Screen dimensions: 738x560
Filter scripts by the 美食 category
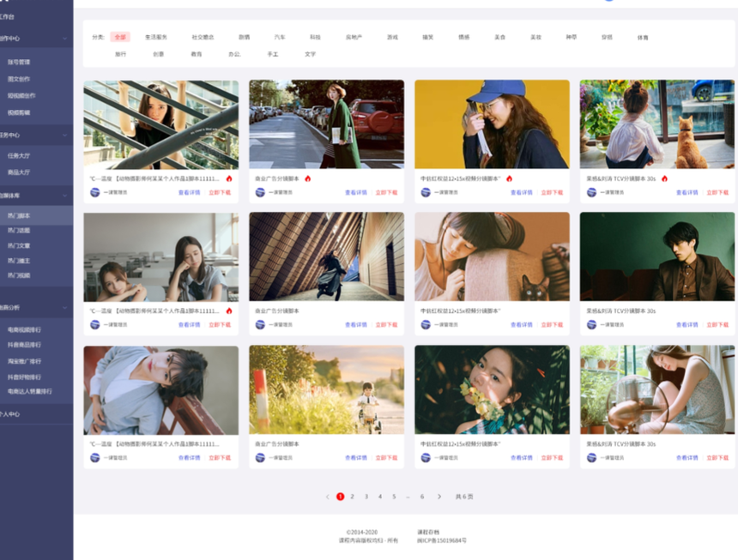[499, 37]
